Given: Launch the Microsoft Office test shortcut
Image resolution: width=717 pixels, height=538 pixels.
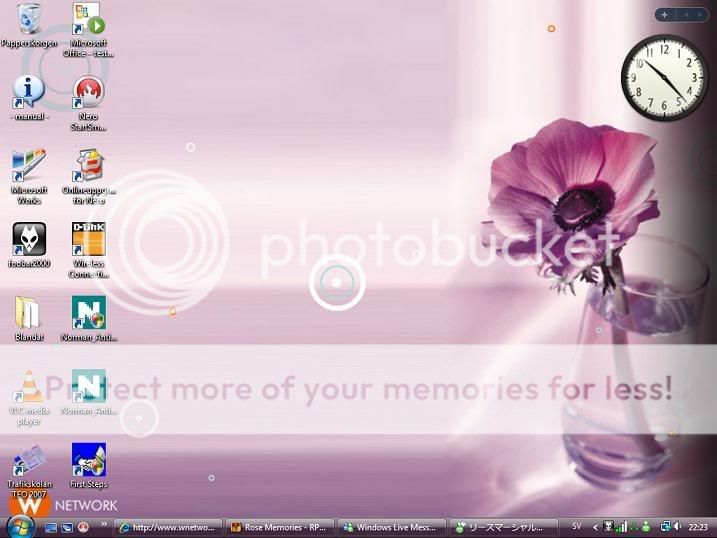Looking at the screenshot, I should pyautogui.click(x=89, y=20).
